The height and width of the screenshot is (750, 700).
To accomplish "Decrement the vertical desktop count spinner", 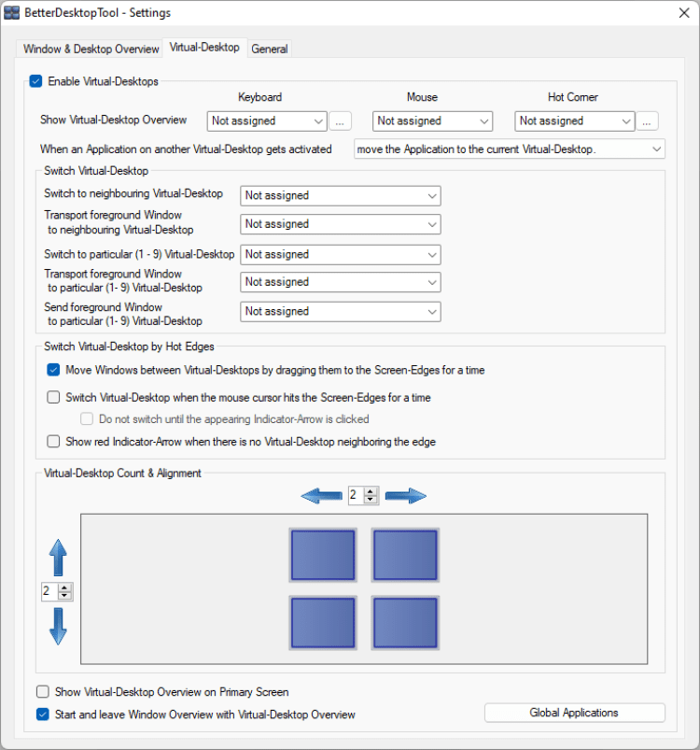I will (x=64, y=596).
